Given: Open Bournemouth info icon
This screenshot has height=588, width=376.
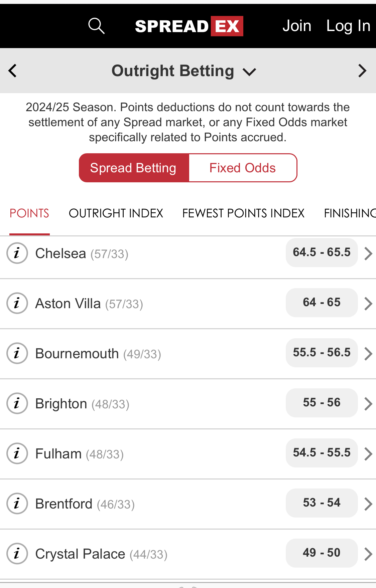Looking at the screenshot, I should [17, 353].
